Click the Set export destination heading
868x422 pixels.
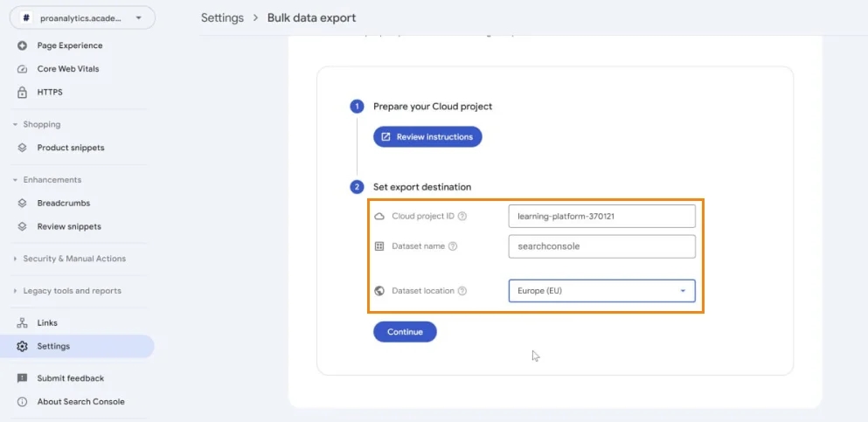(x=422, y=187)
